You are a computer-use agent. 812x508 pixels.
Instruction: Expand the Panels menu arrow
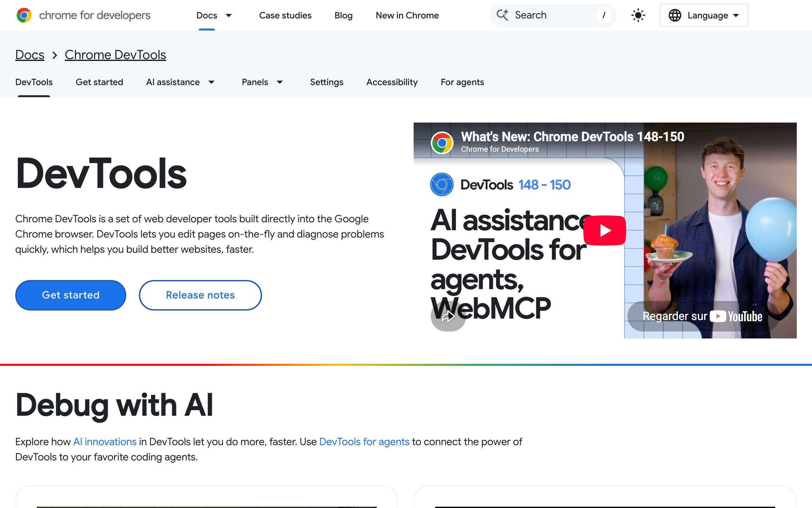point(279,82)
